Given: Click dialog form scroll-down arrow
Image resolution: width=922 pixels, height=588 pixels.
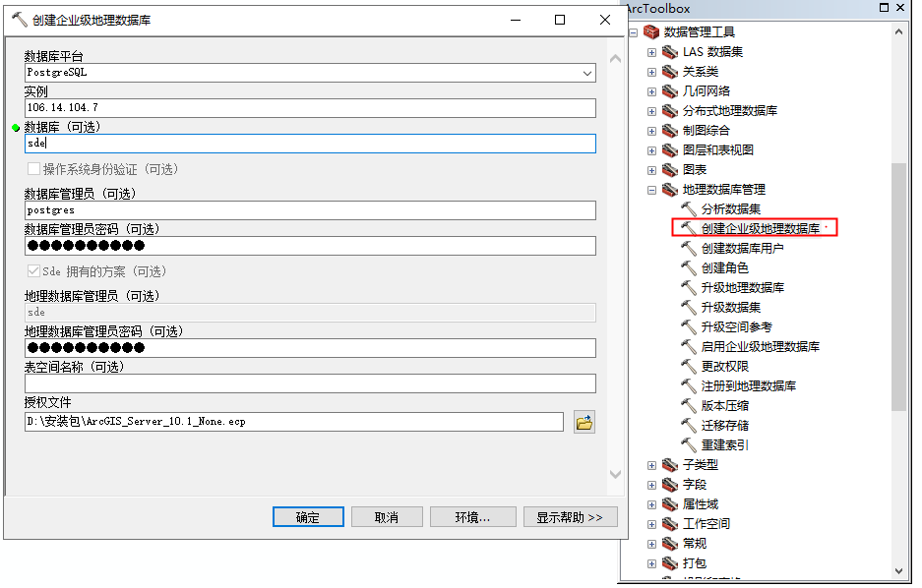Looking at the screenshot, I should coord(615,475).
